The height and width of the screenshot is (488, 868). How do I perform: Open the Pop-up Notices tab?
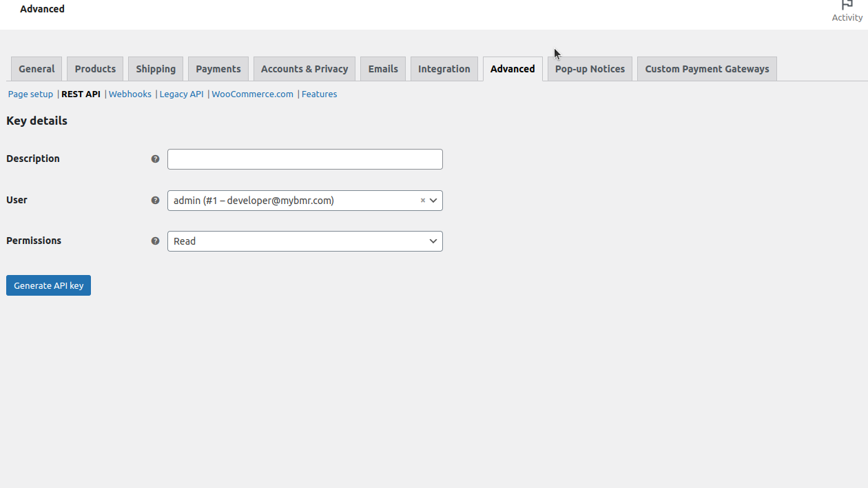[x=590, y=69]
